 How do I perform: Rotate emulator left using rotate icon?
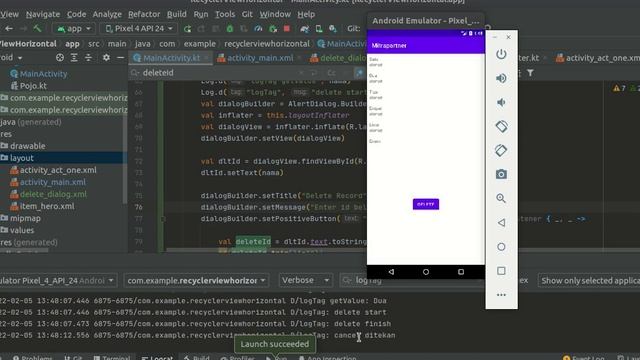(501, 126)
